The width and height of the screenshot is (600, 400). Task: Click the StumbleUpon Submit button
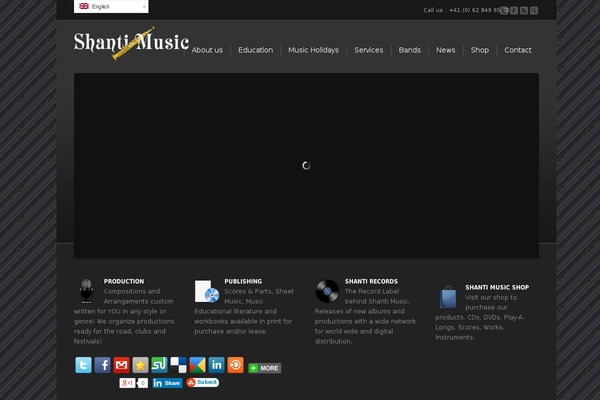(202, 382)
